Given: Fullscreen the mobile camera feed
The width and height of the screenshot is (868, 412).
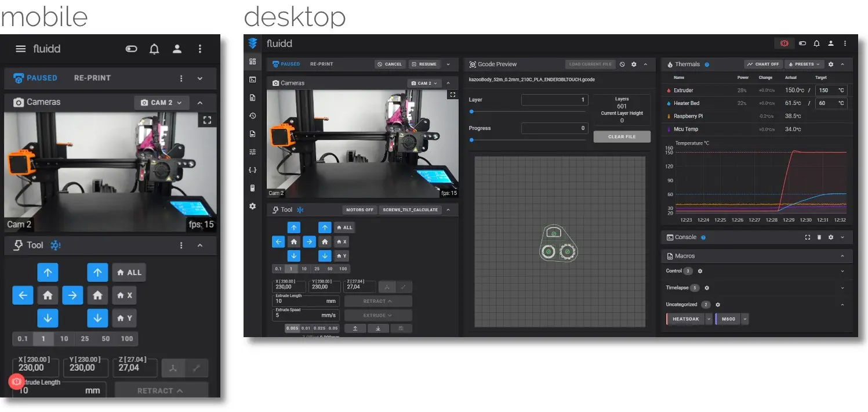Looking at the screenshot, I should (206, 120).
